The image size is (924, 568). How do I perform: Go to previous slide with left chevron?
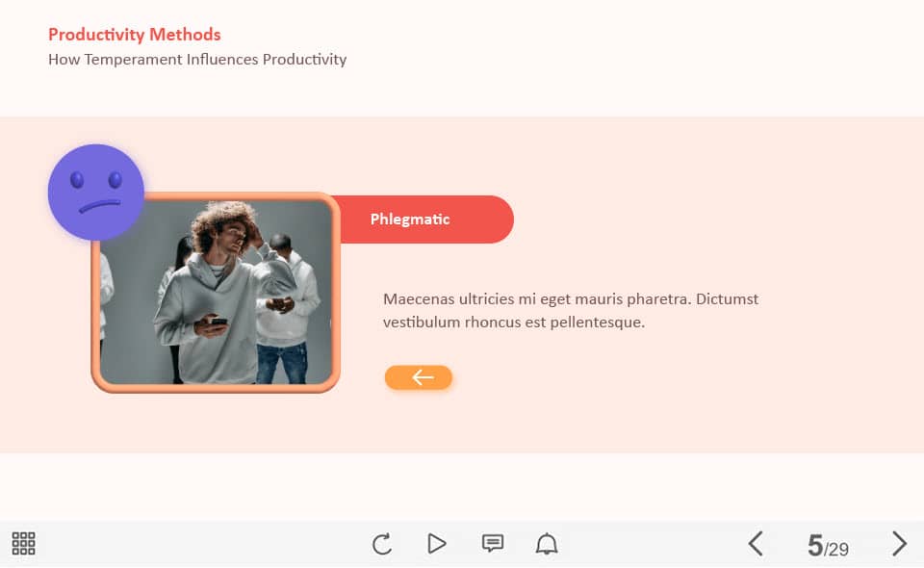click(x=757, y=543)
